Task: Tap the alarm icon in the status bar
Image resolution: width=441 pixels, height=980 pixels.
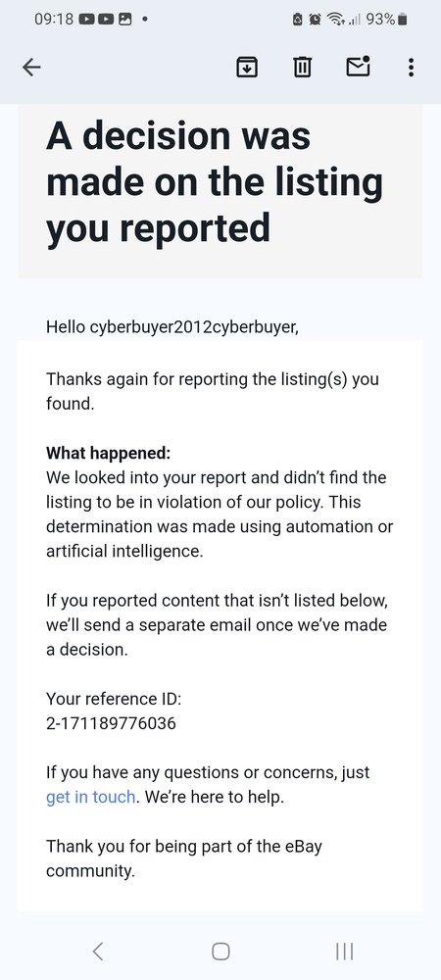Action: click(x=317, y=20)
